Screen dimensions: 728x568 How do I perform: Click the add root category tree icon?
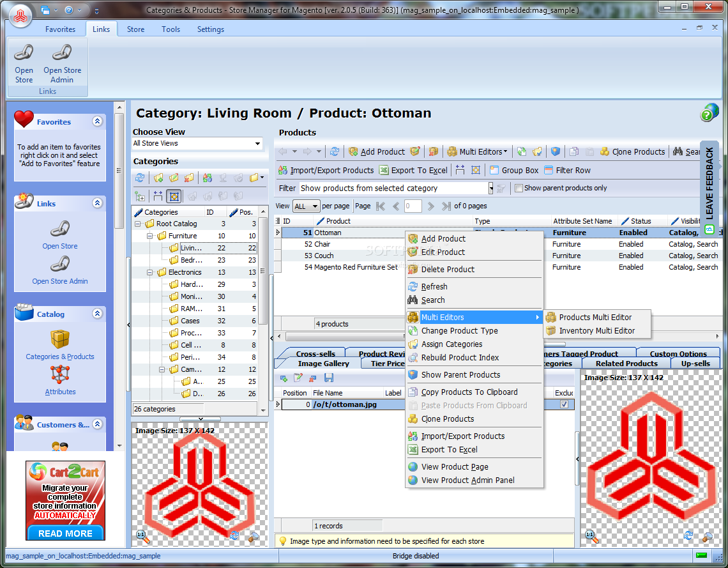140,196
